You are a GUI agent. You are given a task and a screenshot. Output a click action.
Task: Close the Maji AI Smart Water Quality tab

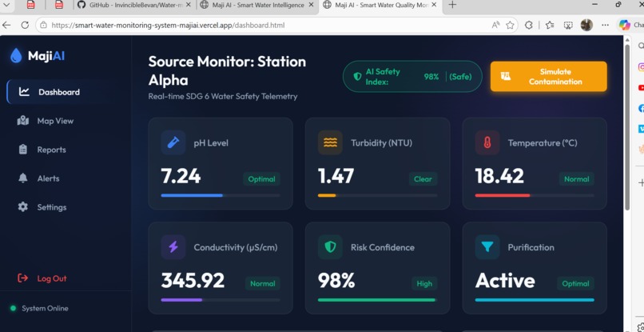[434, 5]
